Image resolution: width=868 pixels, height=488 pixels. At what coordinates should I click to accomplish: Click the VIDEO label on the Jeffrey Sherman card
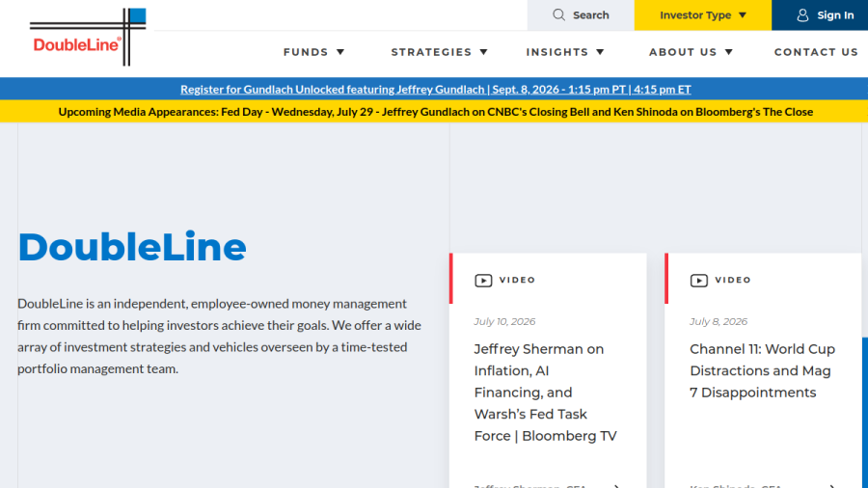[x=517, y=280]
